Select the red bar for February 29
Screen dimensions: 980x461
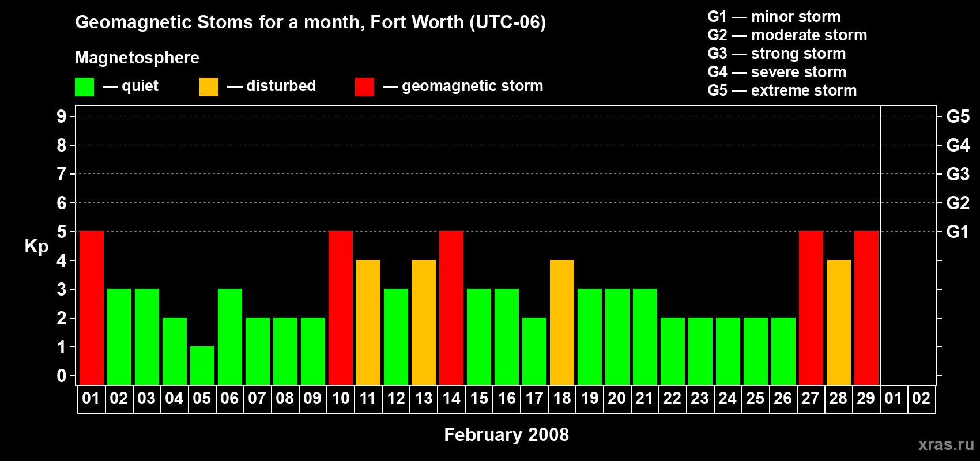tap(866, 308)
